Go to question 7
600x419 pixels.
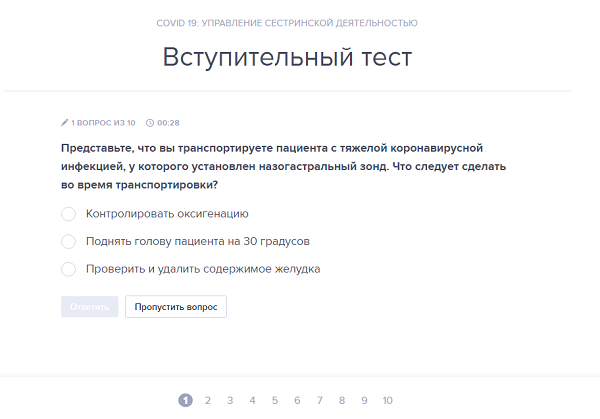pos(320,400)
